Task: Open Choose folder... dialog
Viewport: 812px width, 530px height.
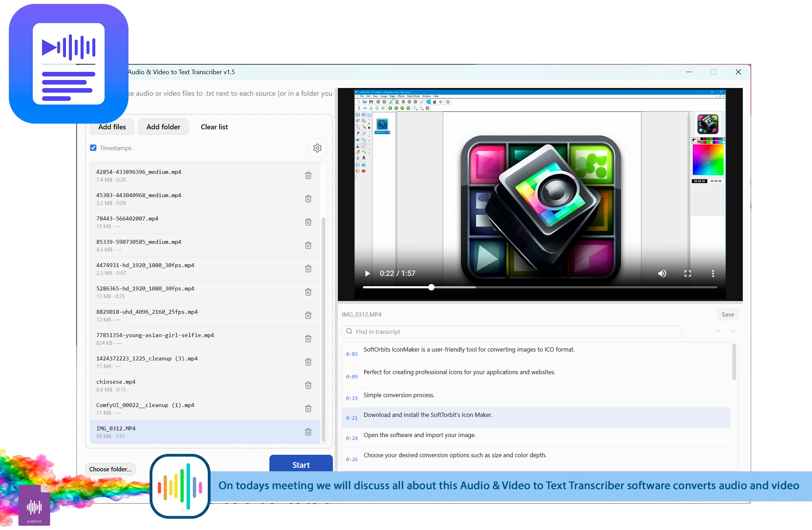Action: pos(110,469)
